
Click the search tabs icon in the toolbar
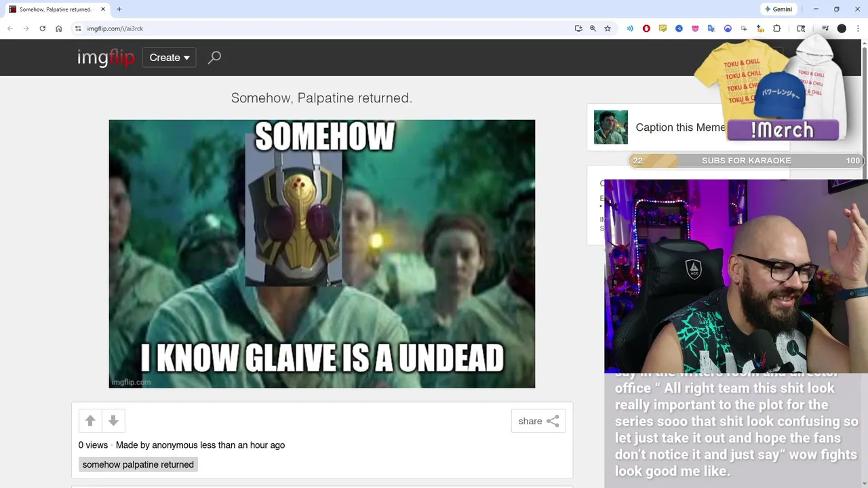(x=801, y=28)
